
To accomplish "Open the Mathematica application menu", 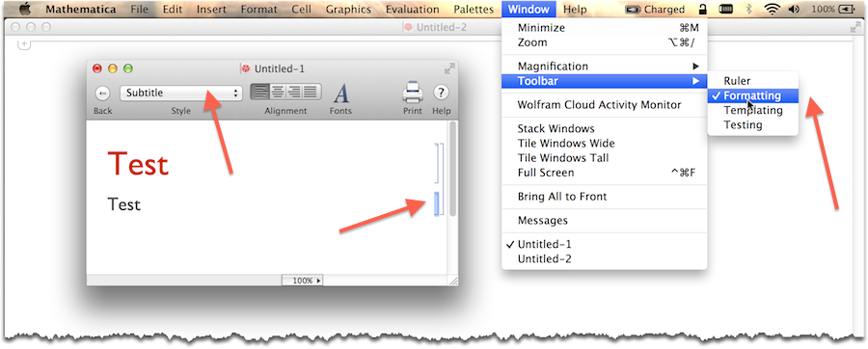I will (81, 10).
